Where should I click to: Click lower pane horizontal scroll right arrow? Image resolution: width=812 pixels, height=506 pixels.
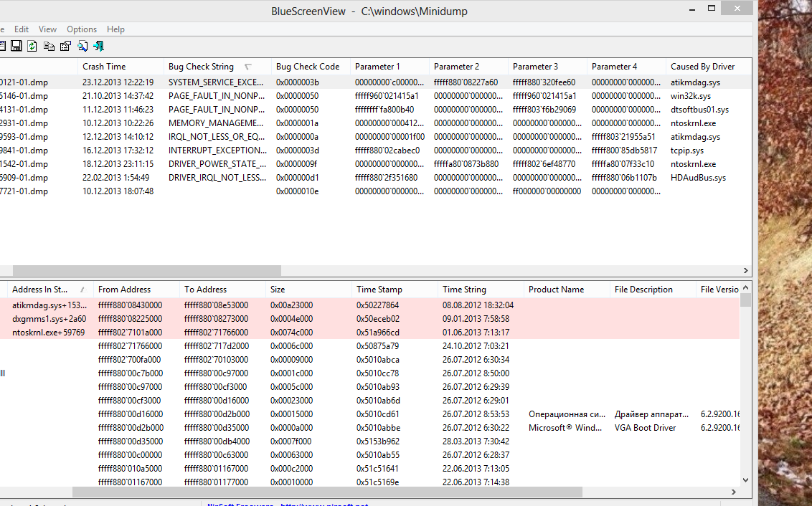tap(734, 492)
